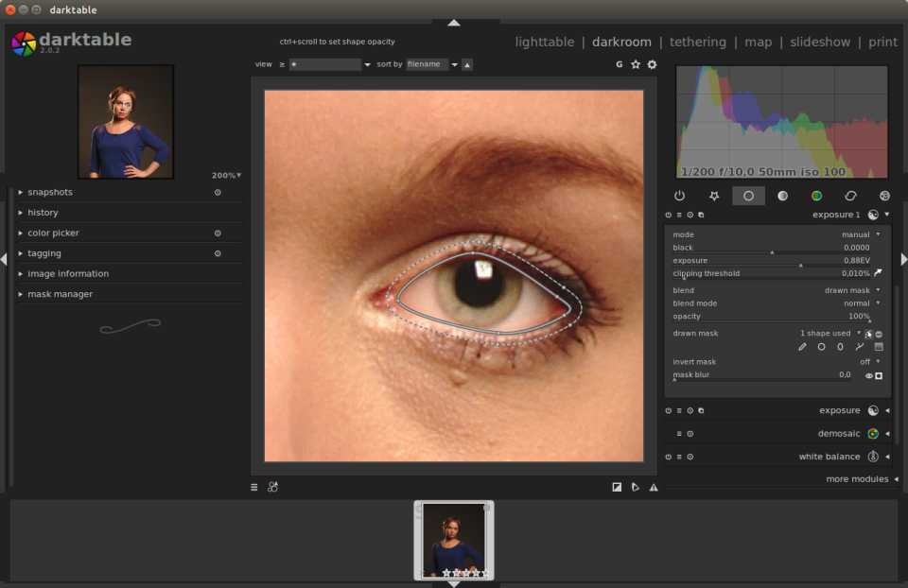Open the mode manual dropdown

(x=777, y=234)
